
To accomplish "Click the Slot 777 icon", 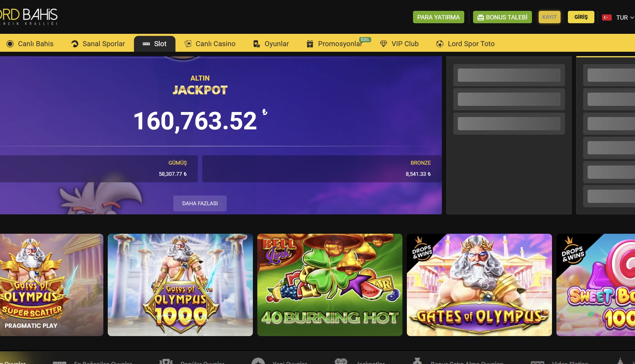I will pyautogui.click(x=146, y=44).
